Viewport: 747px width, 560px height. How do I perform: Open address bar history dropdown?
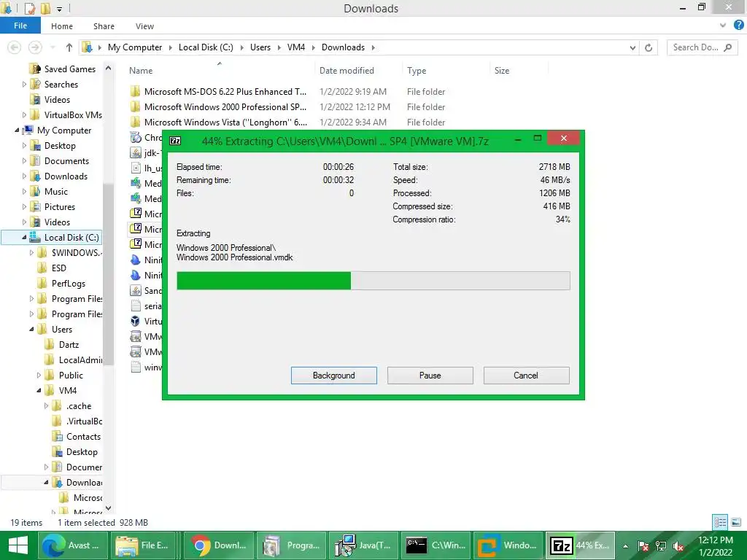(632, 47)
